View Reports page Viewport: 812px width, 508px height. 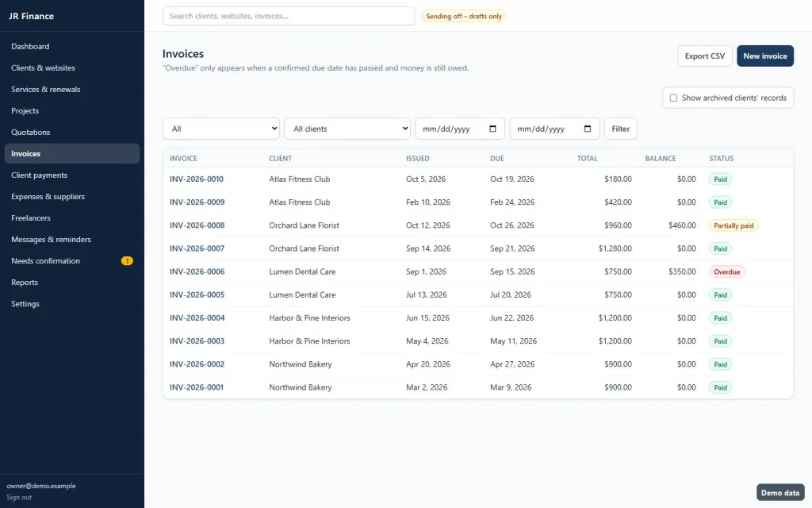click(x=72, y=283)
